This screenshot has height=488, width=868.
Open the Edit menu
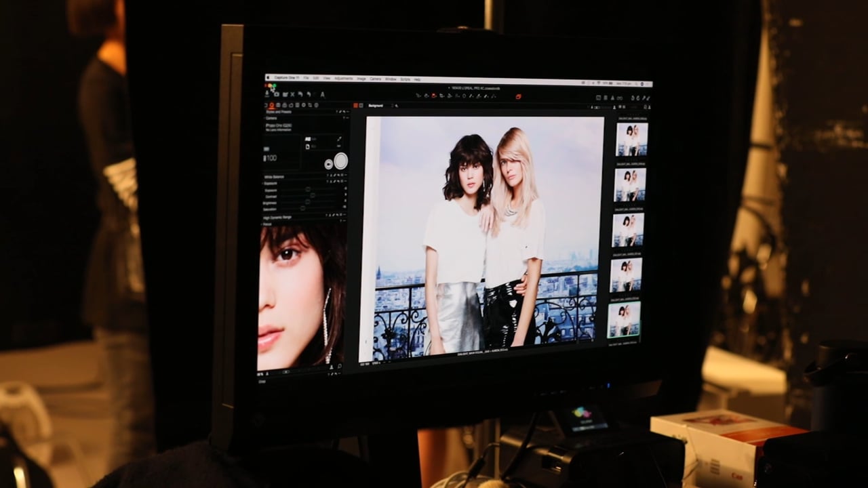316,79
